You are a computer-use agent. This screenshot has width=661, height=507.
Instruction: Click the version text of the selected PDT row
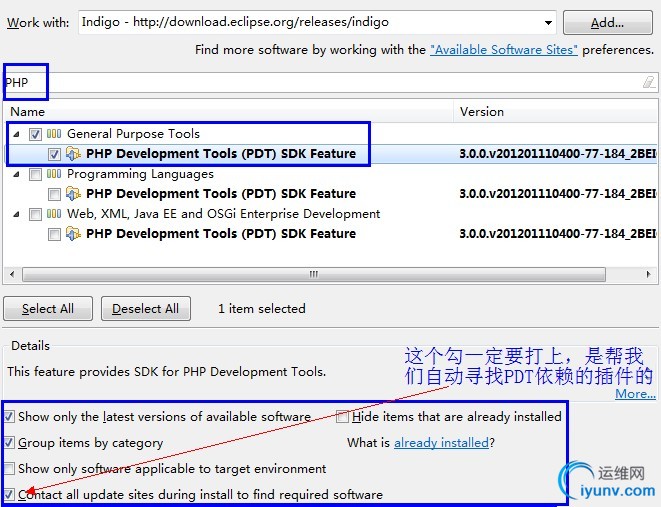pos(558,154)
